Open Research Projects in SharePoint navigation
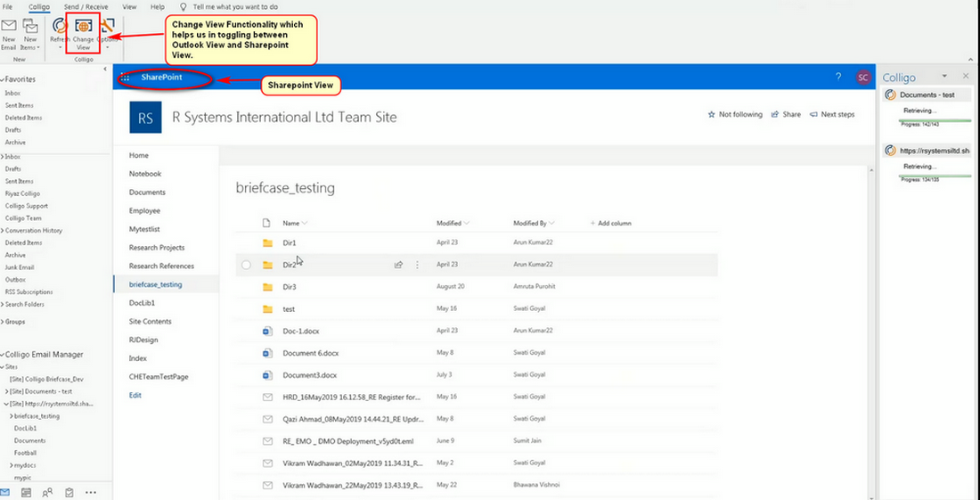Image resolution: width=980 pixels, height=500 pixels. tap(157, 248)
